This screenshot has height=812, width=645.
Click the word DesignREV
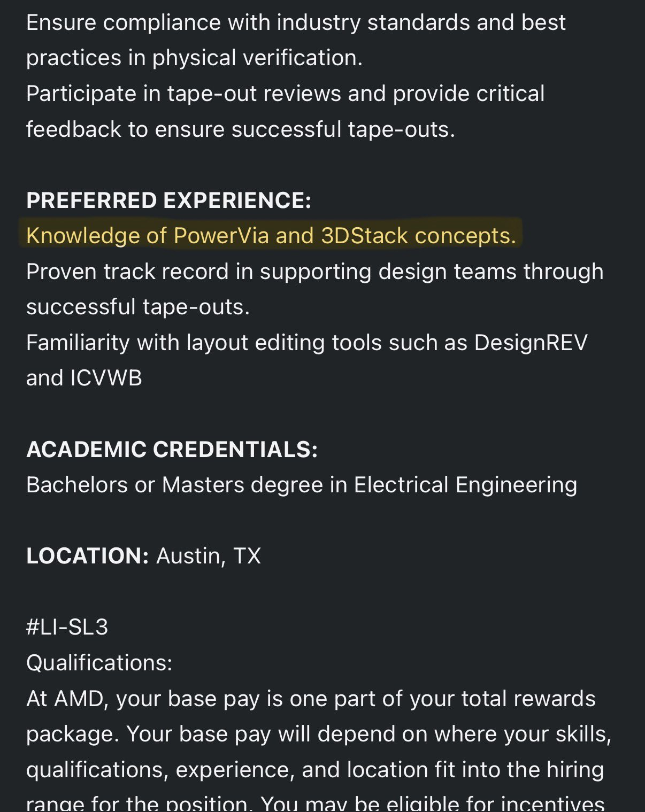pos(531,343)
